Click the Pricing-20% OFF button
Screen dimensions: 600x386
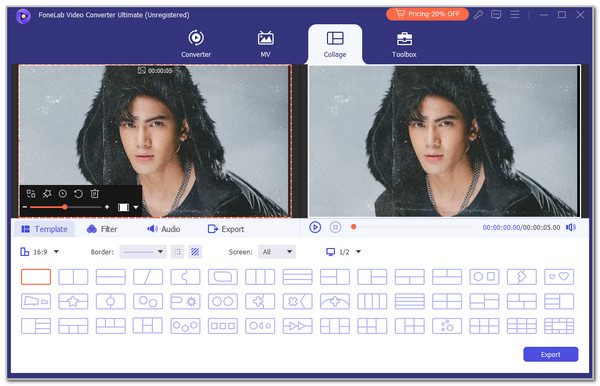tap(427, 14)
